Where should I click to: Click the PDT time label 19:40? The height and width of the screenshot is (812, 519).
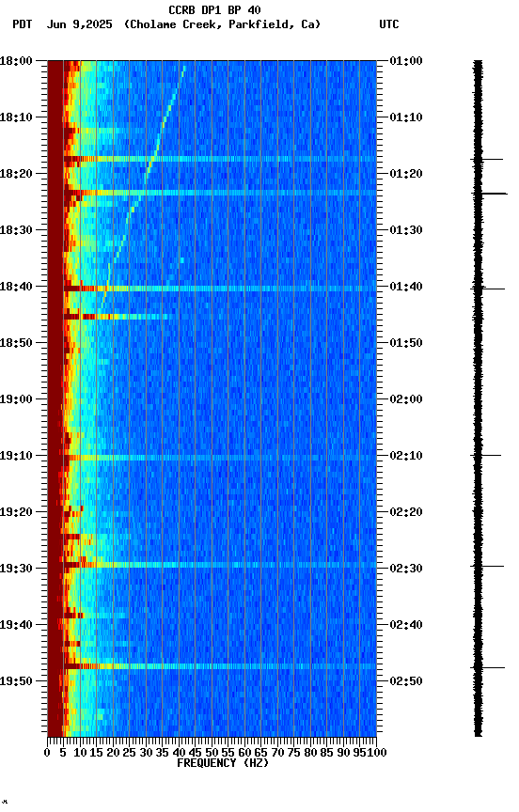click(x=16, y=625)
